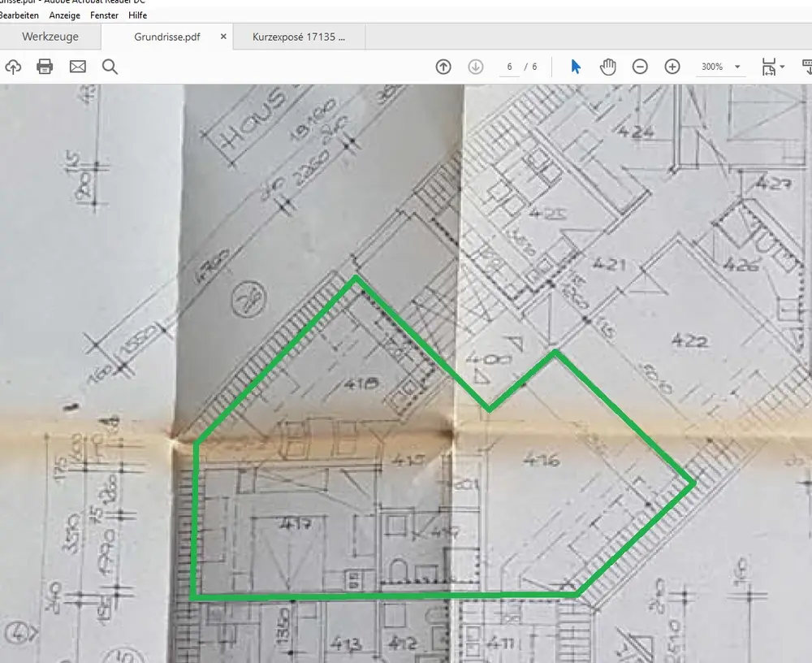Zoom out with the minus button

click(640, 67)
